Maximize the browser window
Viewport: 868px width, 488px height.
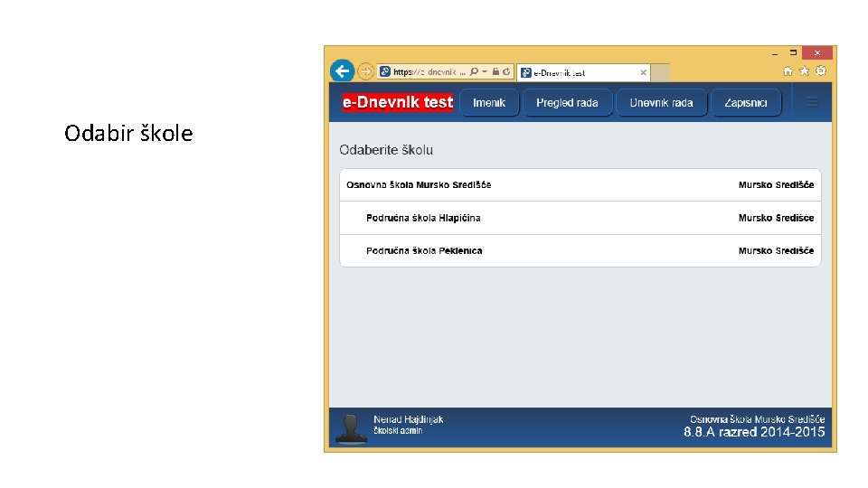(793, 53)
